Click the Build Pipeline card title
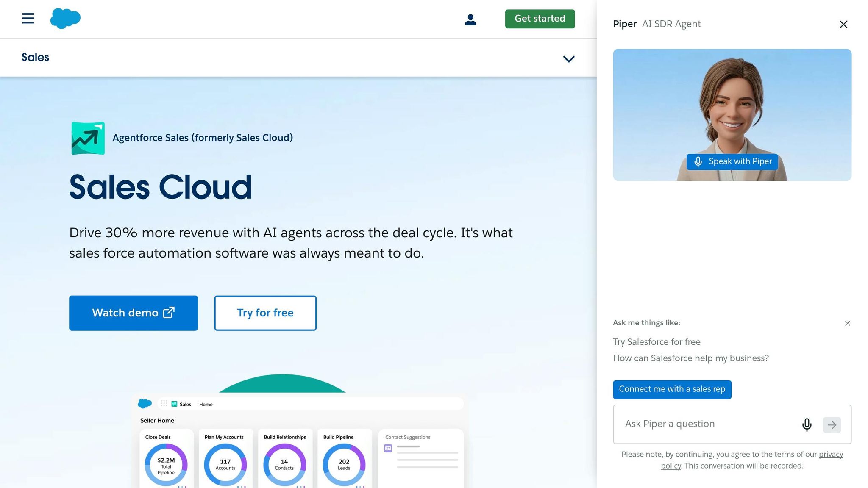868x488 pixels. coord(338,437)
